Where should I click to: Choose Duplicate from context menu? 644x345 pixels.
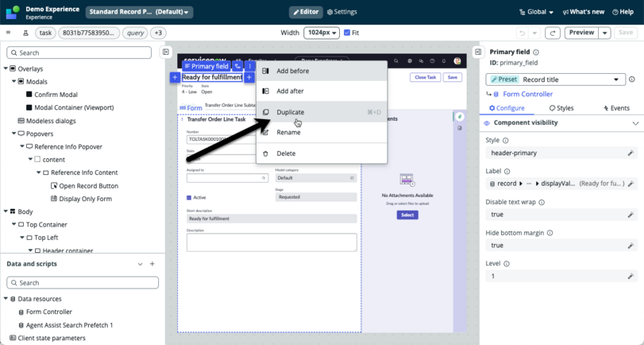[322, 112]
